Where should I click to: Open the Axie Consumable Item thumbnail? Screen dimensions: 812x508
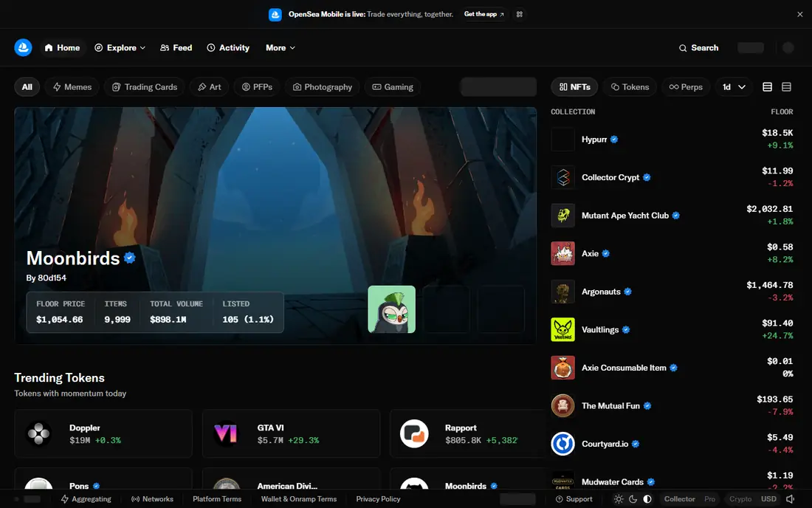(563, 368)
